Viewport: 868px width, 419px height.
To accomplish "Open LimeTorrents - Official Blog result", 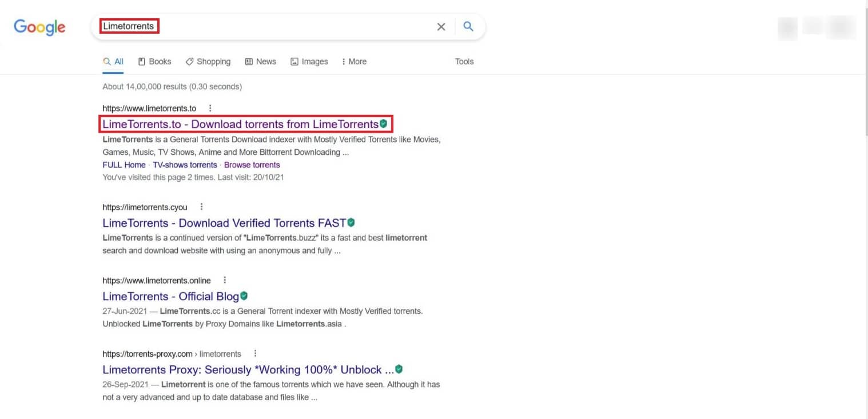I will tap(170, 296).
